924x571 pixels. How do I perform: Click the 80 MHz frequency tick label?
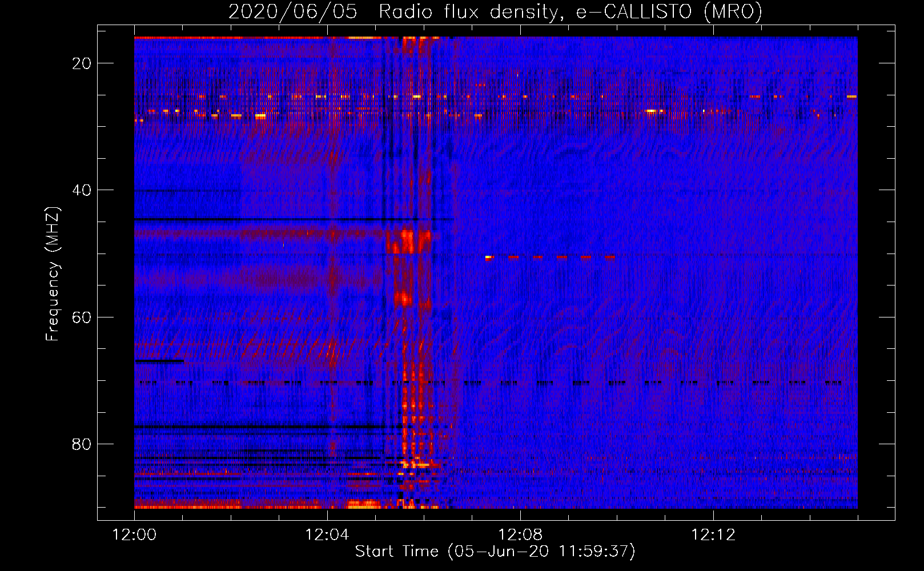[82, 444]
